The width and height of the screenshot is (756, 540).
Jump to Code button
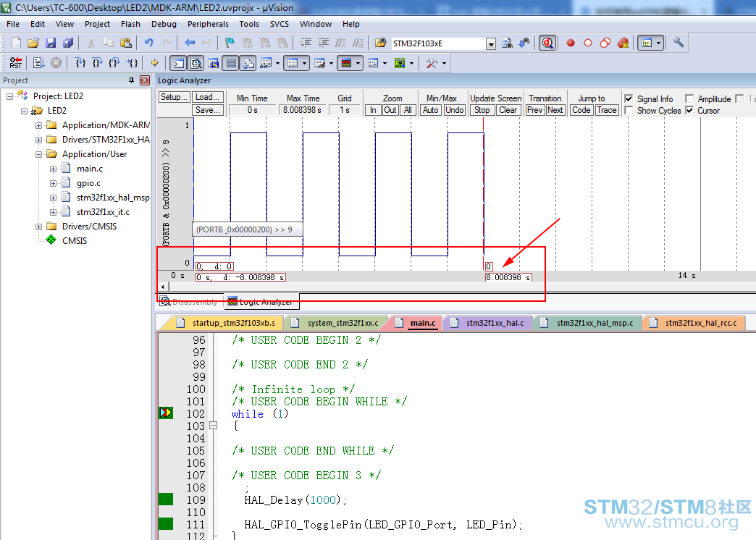[x=581, y=110]
